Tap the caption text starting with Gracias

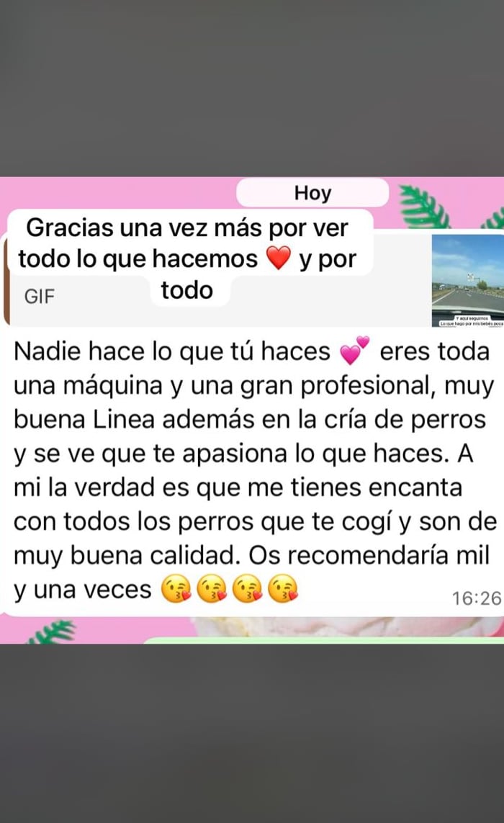(x=188, y=258)
